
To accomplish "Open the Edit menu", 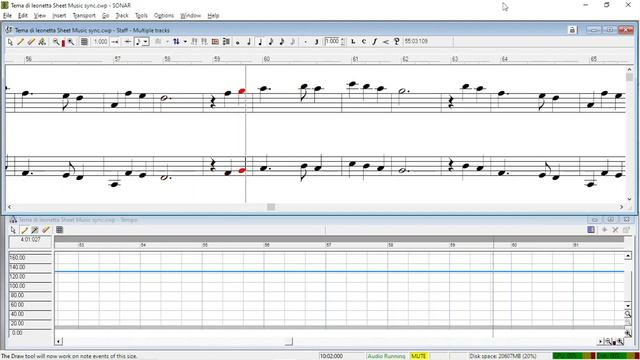I will point(22,16).
